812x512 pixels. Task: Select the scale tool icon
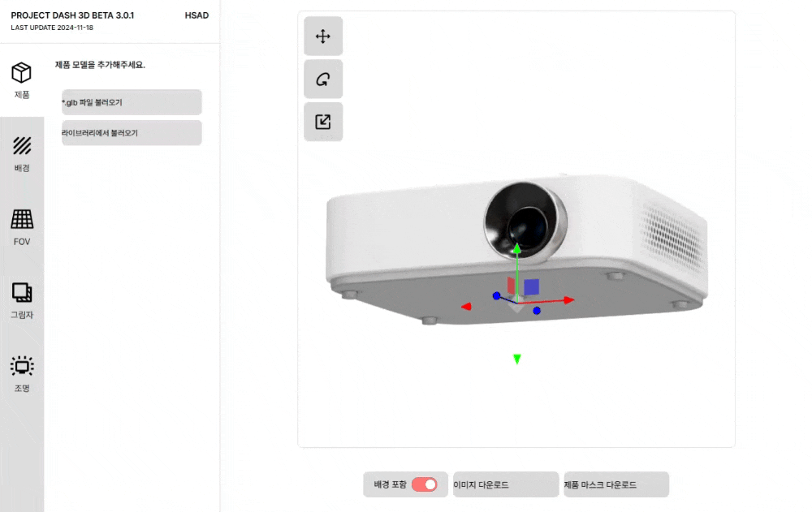[x=322, y=122]
